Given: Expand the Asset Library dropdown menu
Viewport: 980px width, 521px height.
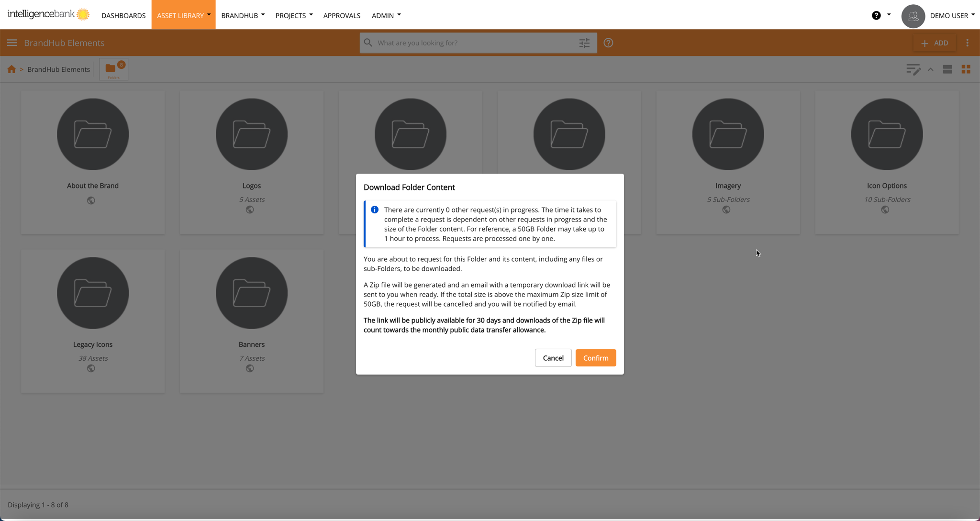Looking at the screenshot, I should 183,15.
